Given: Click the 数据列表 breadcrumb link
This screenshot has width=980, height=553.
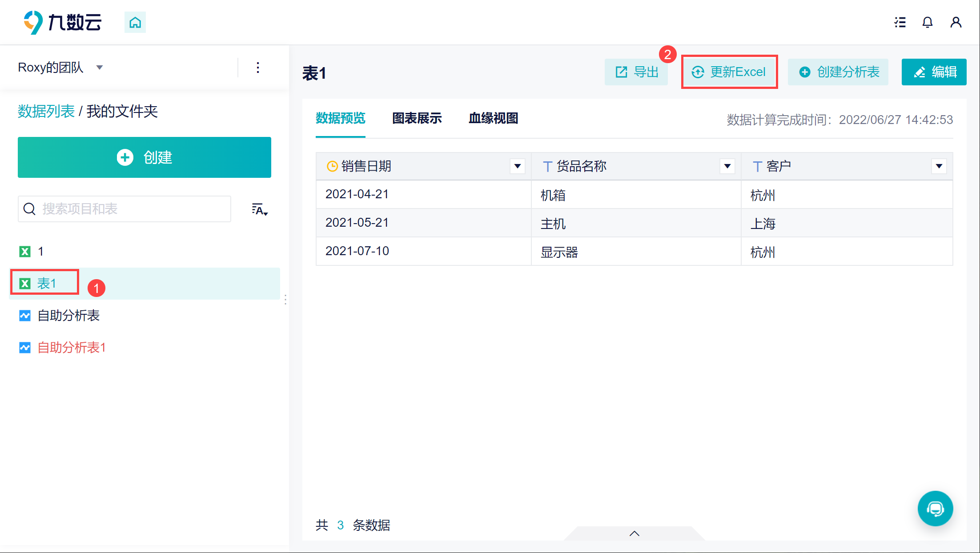Looking at the screenshot, I should tap(46, 111).
